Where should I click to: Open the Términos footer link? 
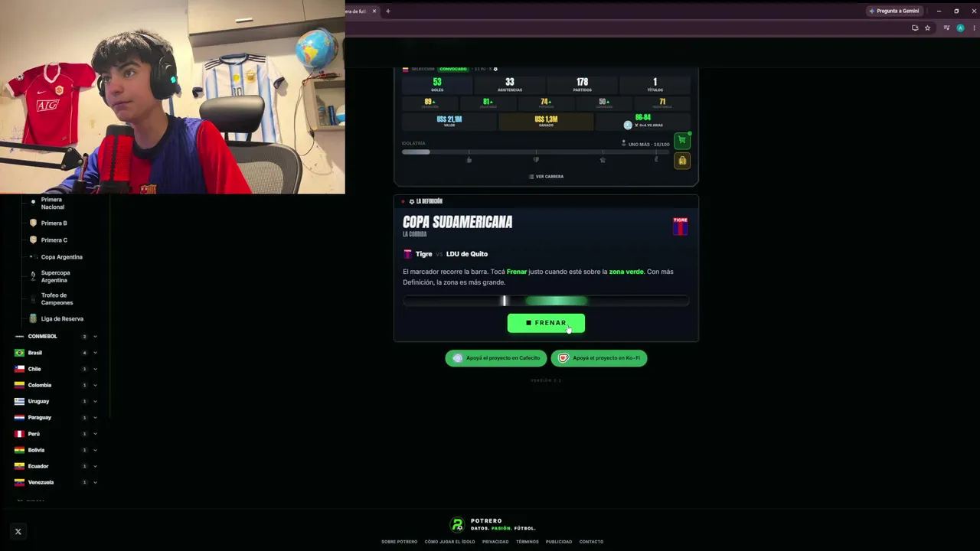click(528, 542)
